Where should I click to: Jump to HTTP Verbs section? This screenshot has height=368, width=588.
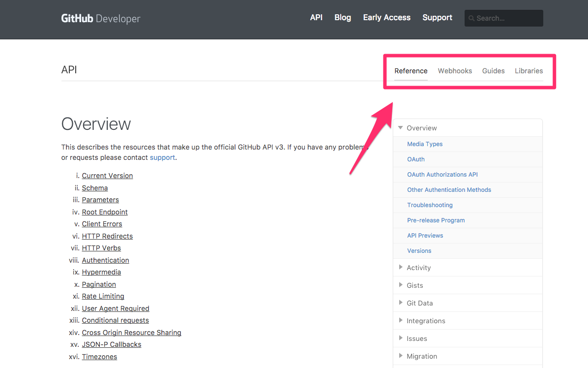(101, 248)
